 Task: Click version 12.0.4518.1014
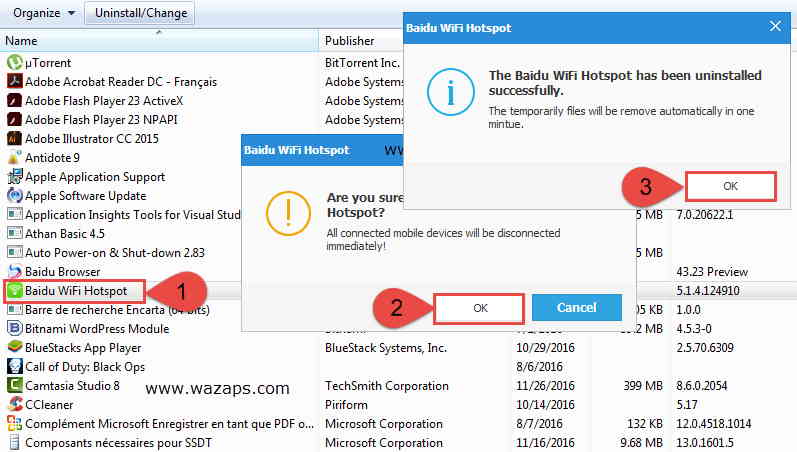click(x=714, y=424)
